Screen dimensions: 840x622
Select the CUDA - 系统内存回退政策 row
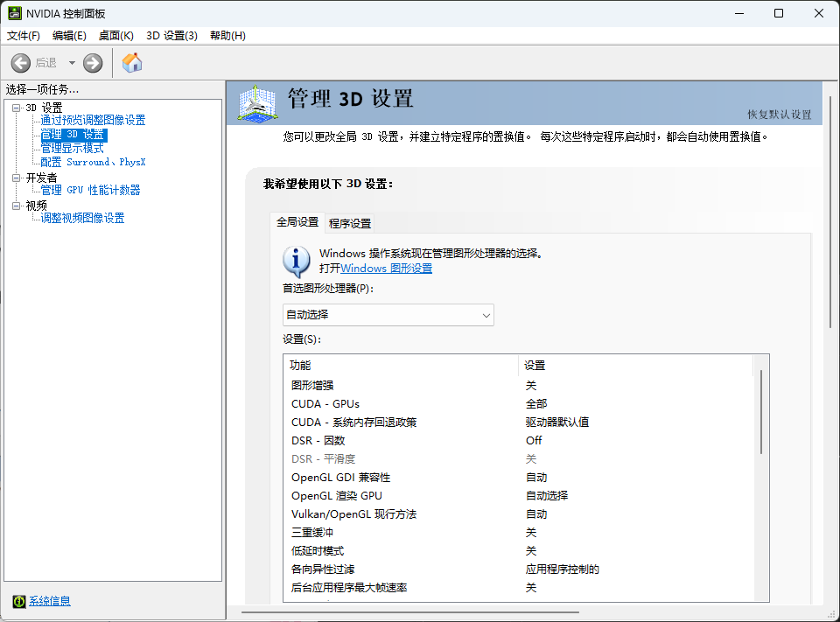pos(519,423)
